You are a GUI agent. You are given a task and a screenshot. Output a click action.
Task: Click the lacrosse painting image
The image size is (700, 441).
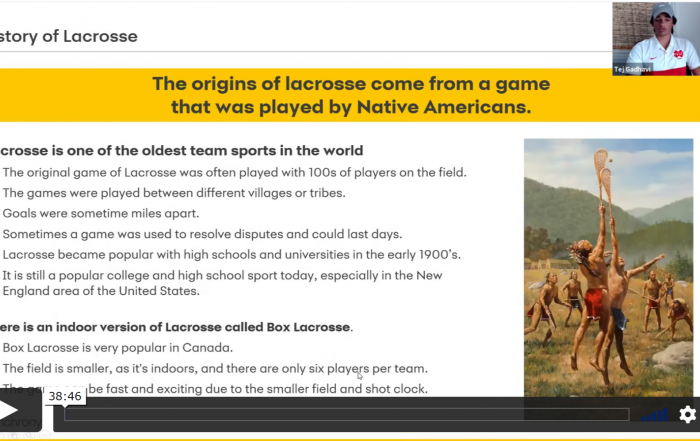coord(608,264)
